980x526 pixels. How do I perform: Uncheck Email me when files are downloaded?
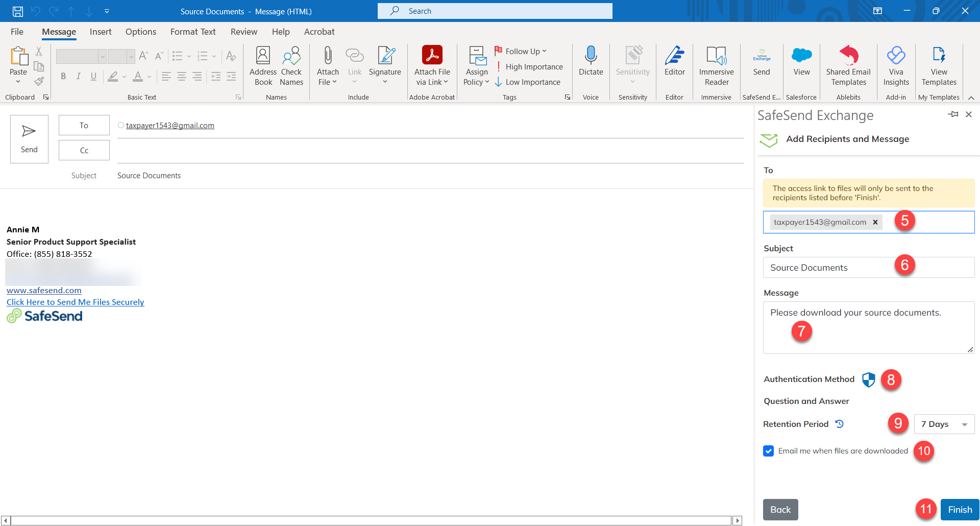[x=768, y=451]
